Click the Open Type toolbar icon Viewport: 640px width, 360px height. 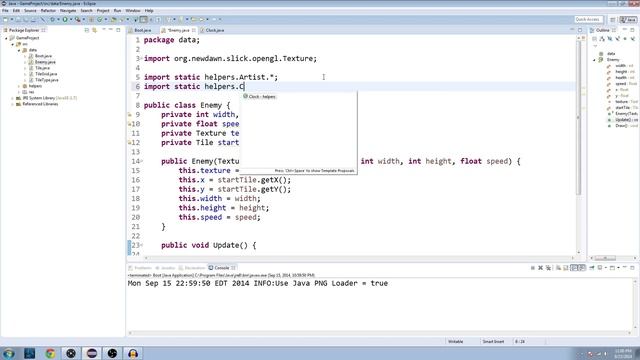coord(113,20)
